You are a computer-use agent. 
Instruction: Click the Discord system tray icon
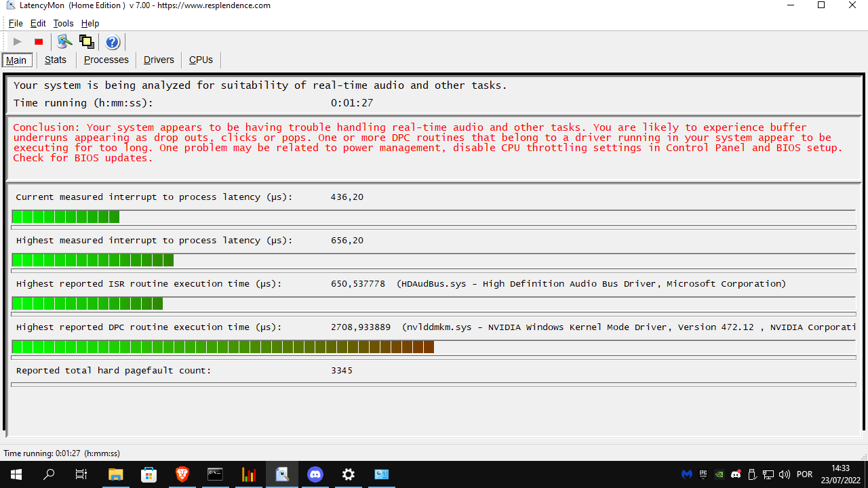[736, 474]
